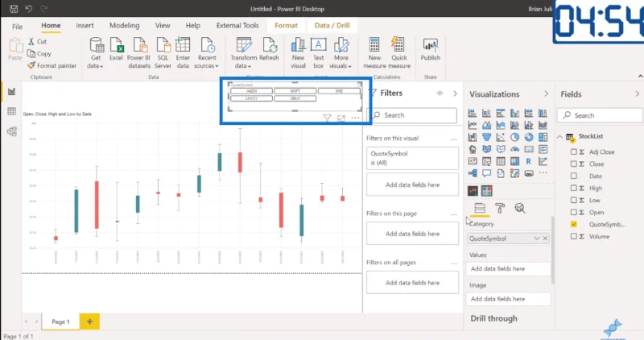Check the Close field checkbox
Image resolution: width=644 pixels, height=340 pixels.
[574, 164]
